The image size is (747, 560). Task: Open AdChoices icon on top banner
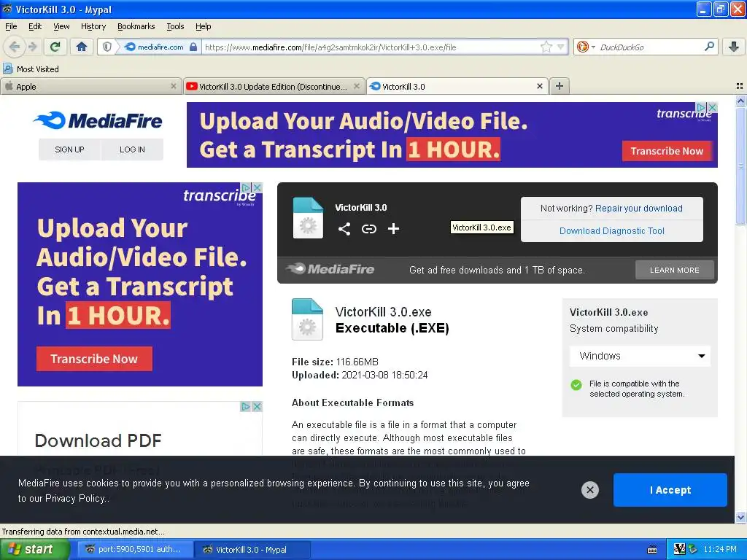(701, 107)
